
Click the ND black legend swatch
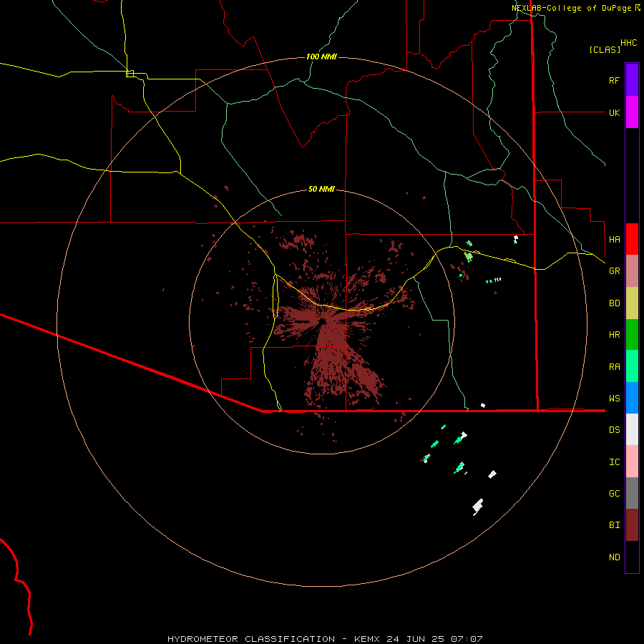pos(632,557)
